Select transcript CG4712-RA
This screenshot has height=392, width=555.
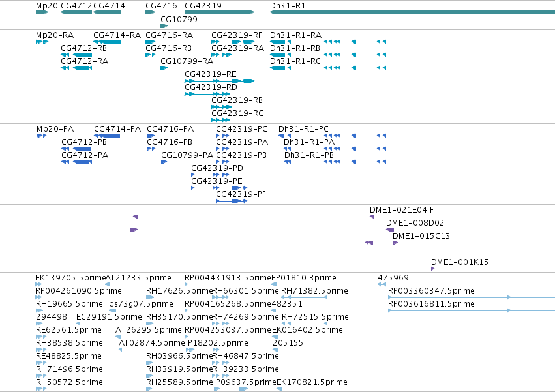(84, 61)
